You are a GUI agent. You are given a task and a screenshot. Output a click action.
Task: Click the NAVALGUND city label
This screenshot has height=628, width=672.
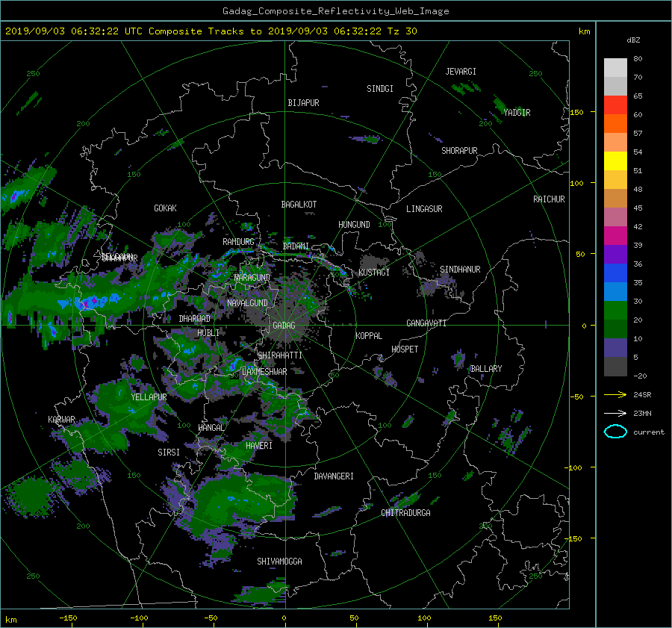tap(247, 303)
